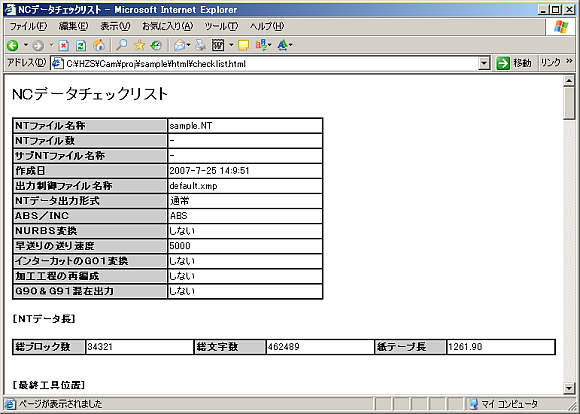This screenshot has width=580, height=414.
Task: Open the Home page icon
Action: (98, 46)
